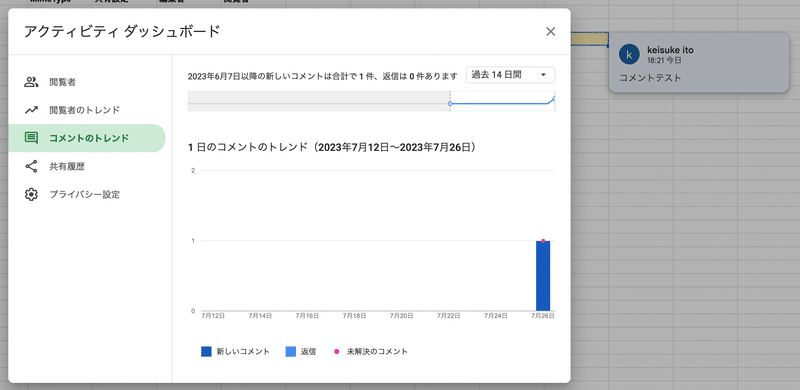Toggle the 未解決のコメント legend dot
This screenshot has height=390, width=800.
tap(336, 352)
